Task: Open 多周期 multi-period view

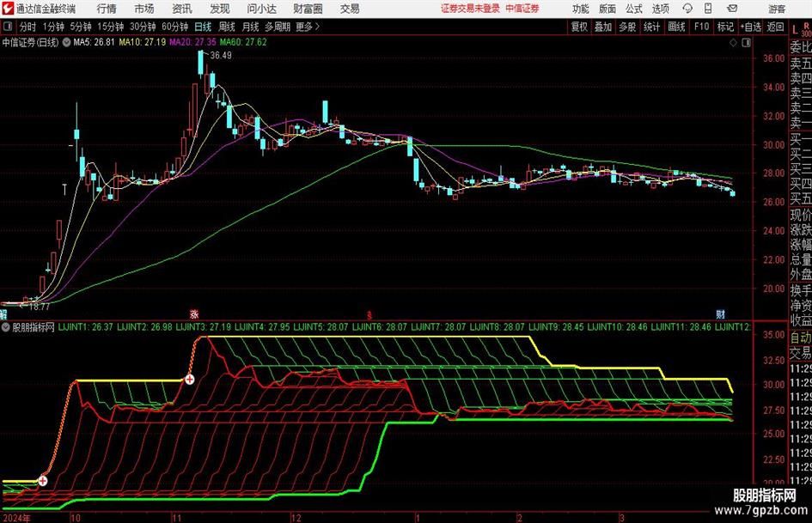Action: pos(278,27)
